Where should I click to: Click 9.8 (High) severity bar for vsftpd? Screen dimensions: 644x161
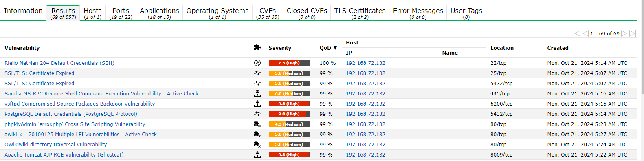289,104
